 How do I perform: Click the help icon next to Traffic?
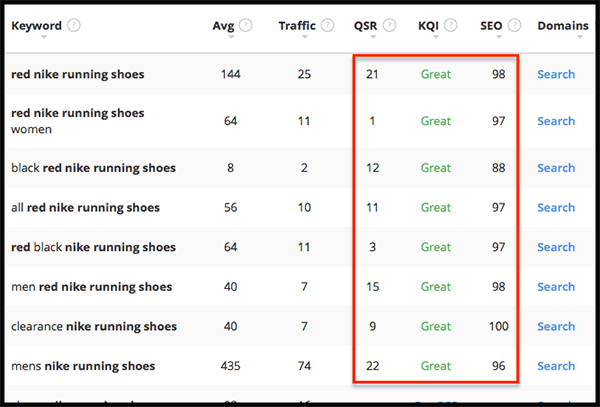(x=327, y=26)
